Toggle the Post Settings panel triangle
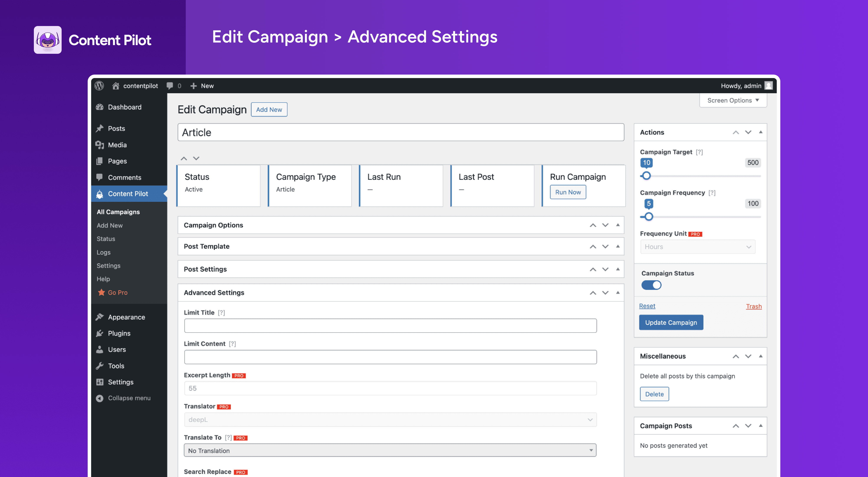868x477 pixels. [x=618, y=269]
